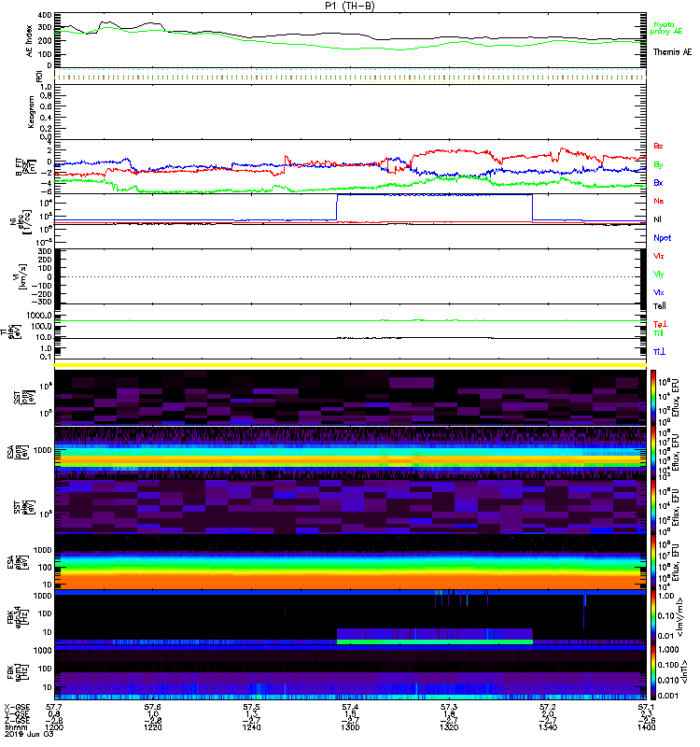700x747 pixels.
Task: Click the FBK efs '<|mV/m|>' color bar
Action: [653, 617]
